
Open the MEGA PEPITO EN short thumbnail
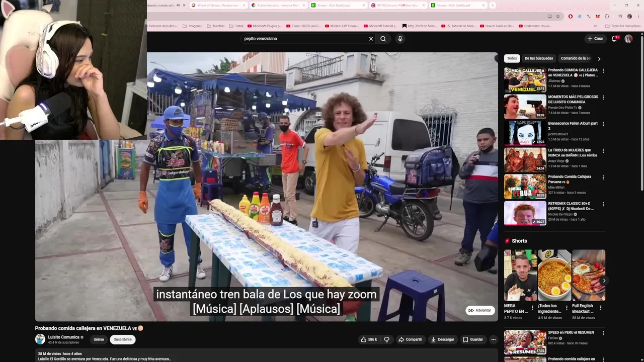click(x=521, y=275)
